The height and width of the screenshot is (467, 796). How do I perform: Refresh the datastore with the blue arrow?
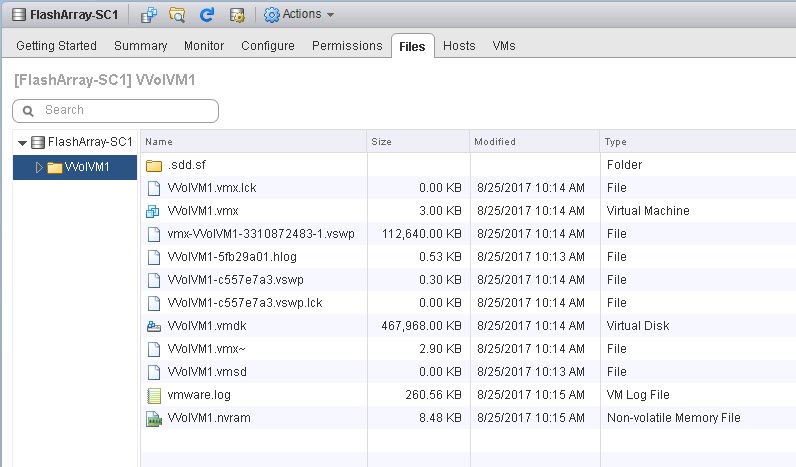pyautogui.click(x=207, y=15)
